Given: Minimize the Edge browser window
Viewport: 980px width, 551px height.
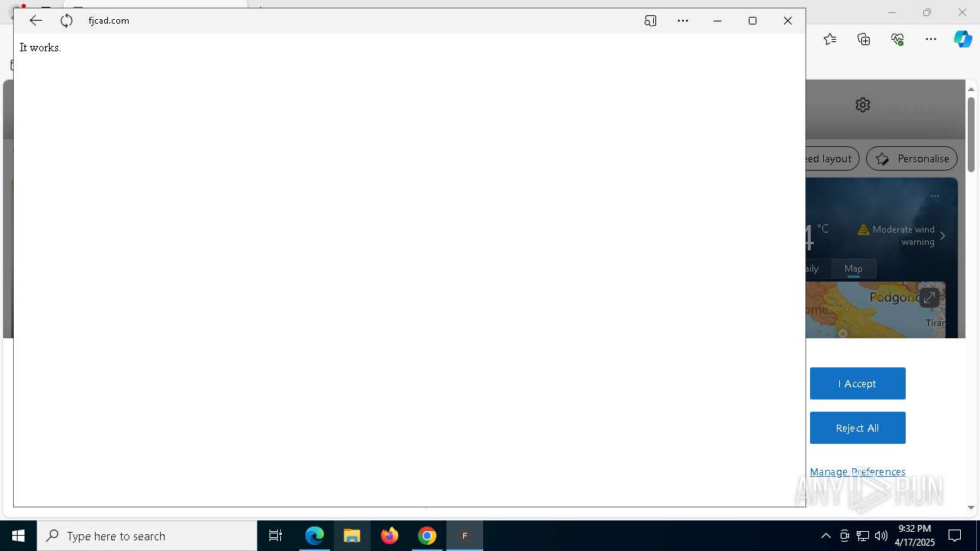Looking at the screenshot, I should (891, 12).
